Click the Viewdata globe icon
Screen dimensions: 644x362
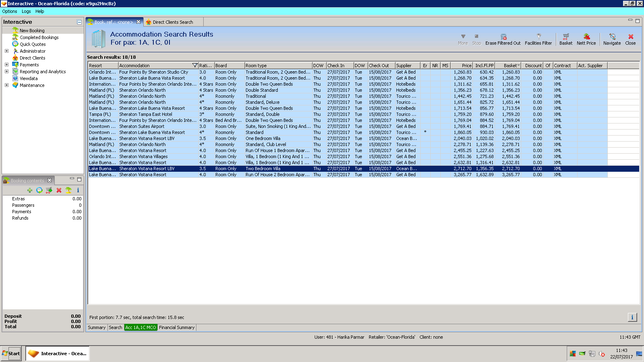[x=15, y=78]
